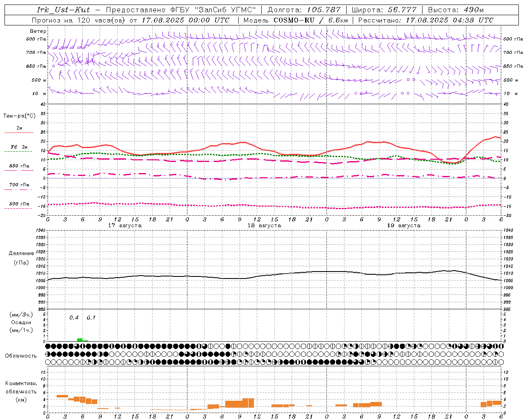Click the longitude value Долгота: 105.787
This screenshot has height=420, width=525.
(304, 10)
